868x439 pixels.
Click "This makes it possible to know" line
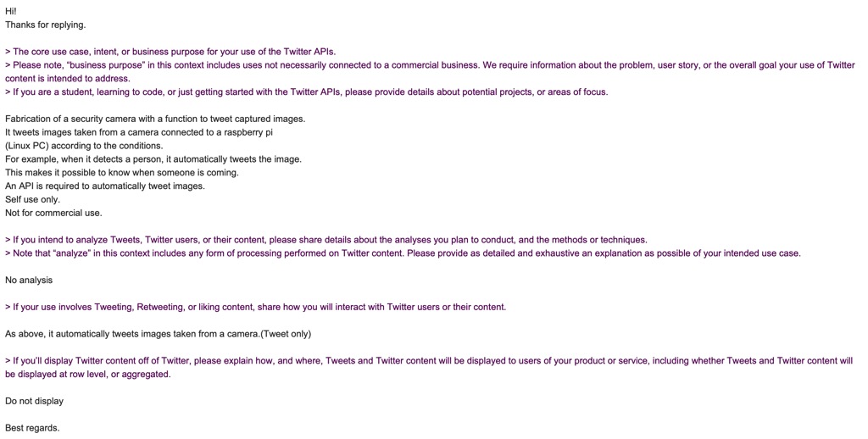coord(122,172)
